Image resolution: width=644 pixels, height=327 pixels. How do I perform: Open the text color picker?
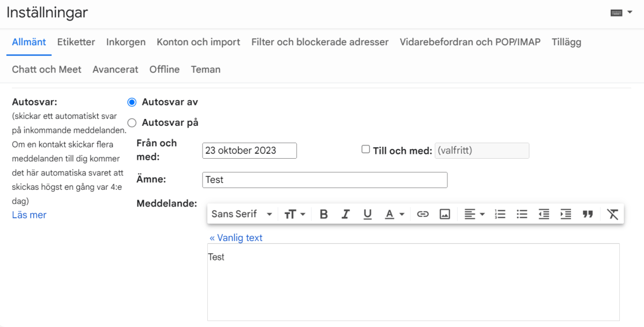394,214
